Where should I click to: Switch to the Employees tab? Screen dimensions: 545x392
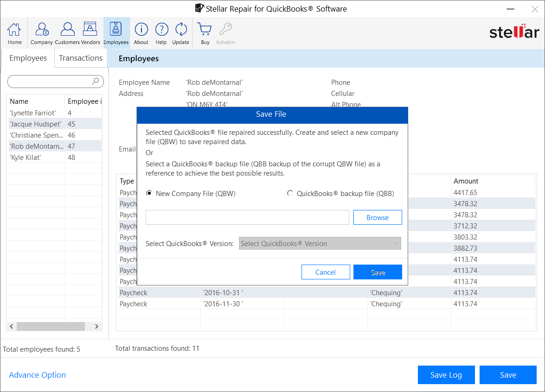pyautogui.click(x=28, y=58)
